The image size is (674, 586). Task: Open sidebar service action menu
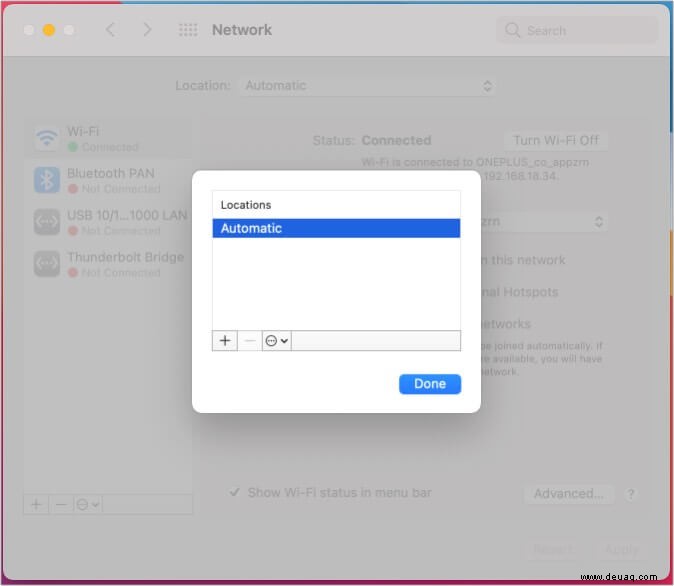tap(88, 504)
